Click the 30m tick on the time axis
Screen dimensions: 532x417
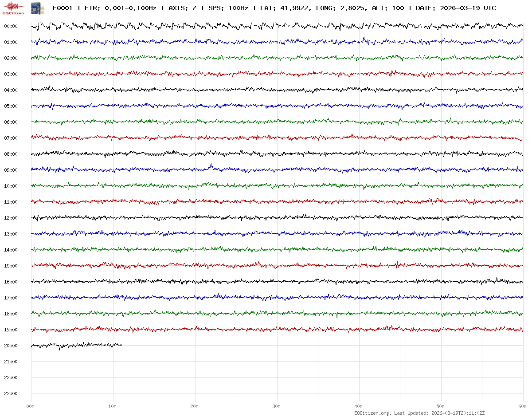277,406
